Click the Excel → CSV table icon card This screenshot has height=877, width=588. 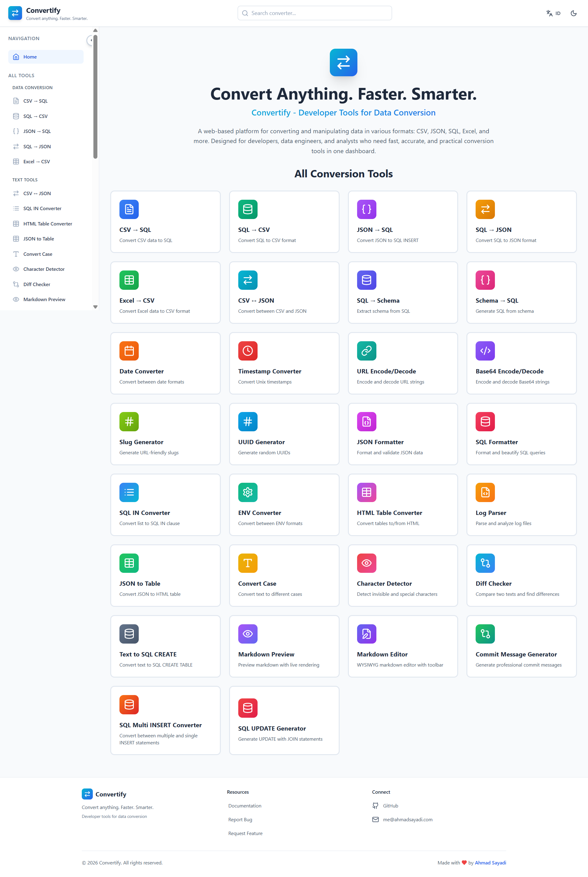[x=129, y=280]
